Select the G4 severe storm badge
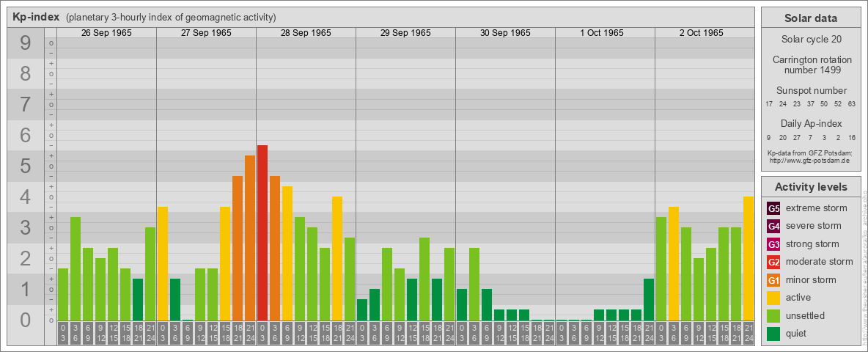868x352 pixels. pos(773,226)
